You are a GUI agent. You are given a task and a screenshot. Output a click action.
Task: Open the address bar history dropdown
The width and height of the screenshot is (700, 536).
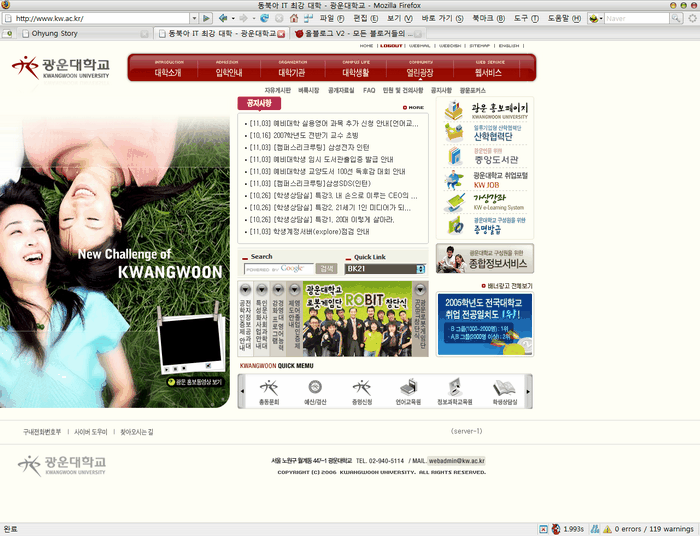tap(194, 18)
